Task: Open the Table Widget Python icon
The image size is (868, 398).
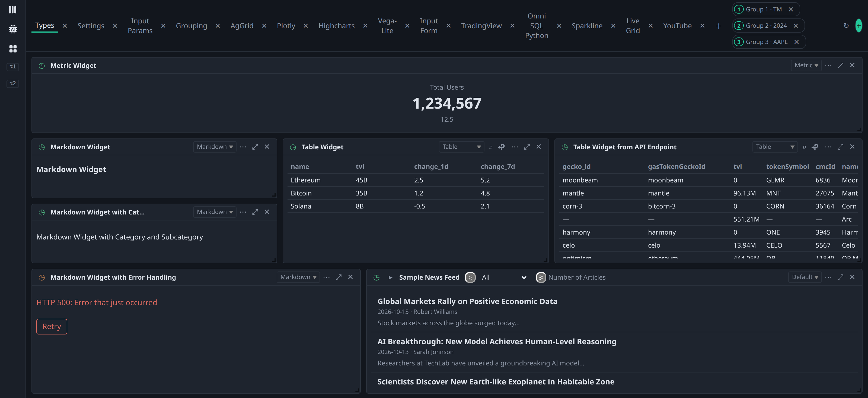Action: coord(501,147)
